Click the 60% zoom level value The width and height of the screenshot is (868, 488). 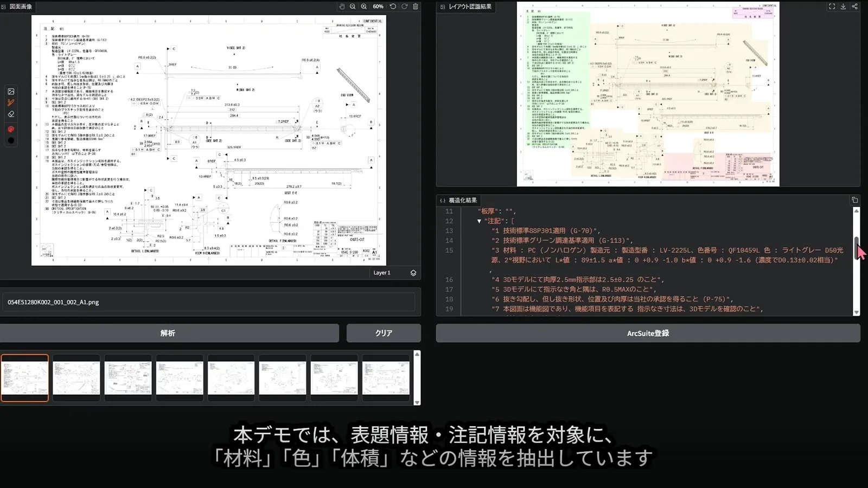[378, 7]
